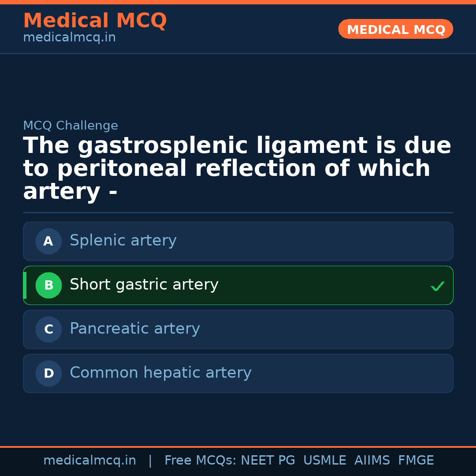Click the letter D option circle
Screen dimensions: 476x476
pyautogui.click(x=48, y=373)
